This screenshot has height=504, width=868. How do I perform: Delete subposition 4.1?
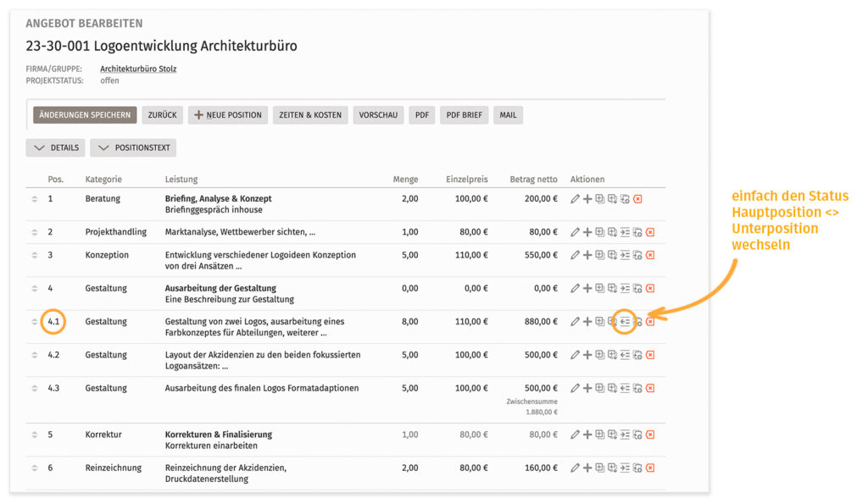(x=650, y=321)
